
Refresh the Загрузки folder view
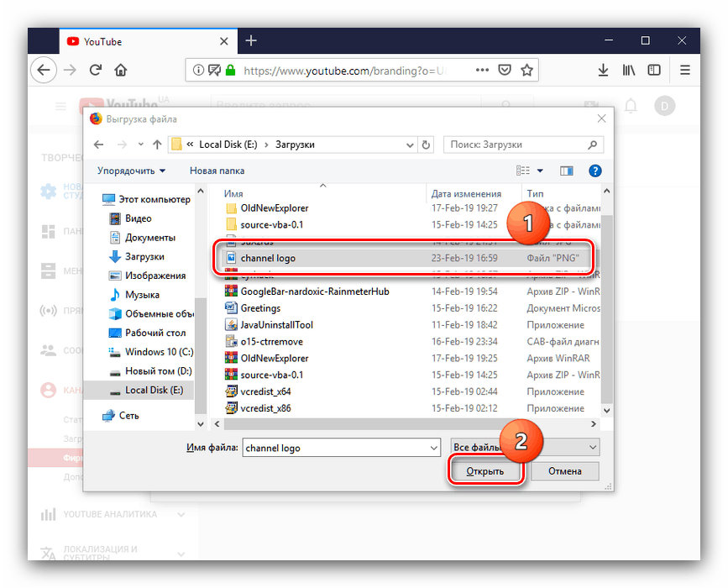pos(426,145)
